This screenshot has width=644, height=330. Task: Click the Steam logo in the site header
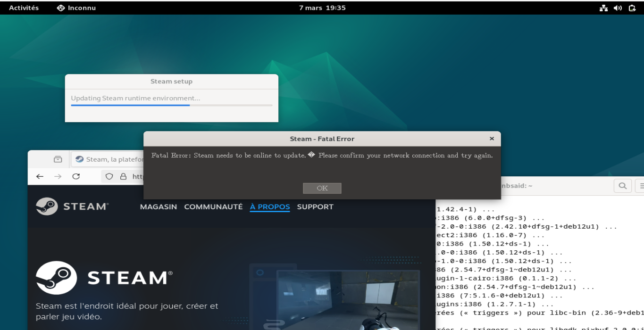(x=72, y=206)
